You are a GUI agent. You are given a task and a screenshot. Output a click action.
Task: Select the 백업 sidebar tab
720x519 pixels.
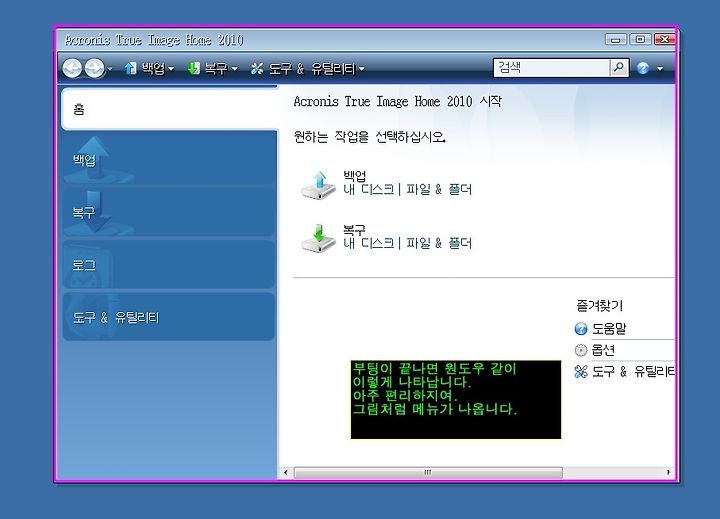click(169, 160)
